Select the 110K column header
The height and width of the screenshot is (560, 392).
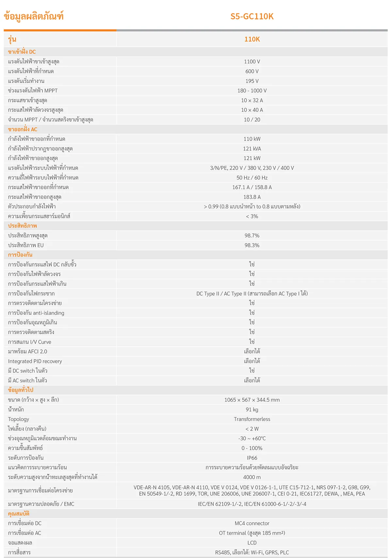click(252, 39)
